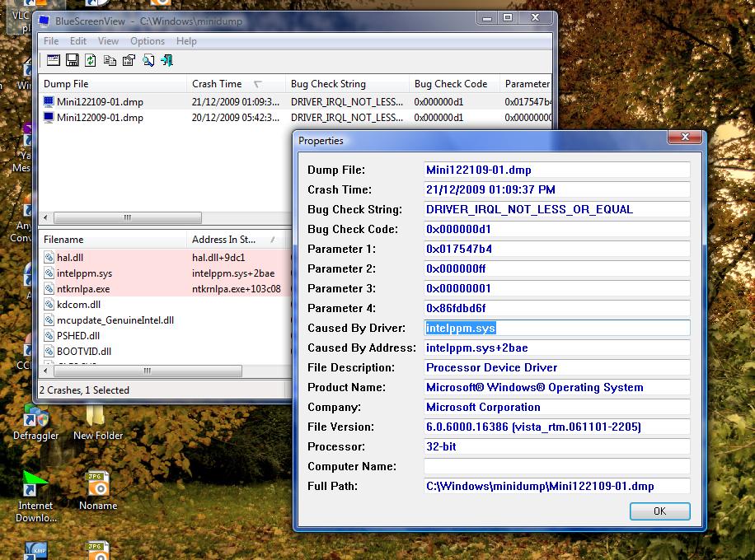Click the Full Path field in Properties
This screenshot has width=755, height=560.
pos(556,486)
